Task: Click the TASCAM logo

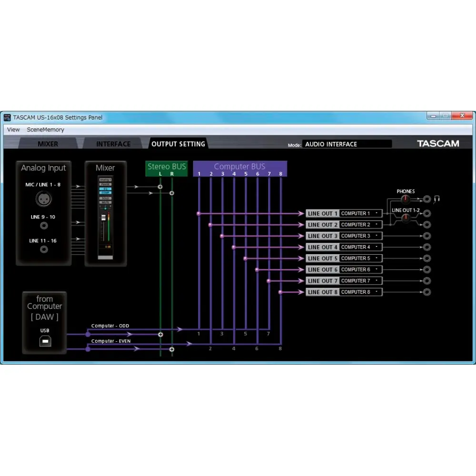Action: click(x=438, y=143)
